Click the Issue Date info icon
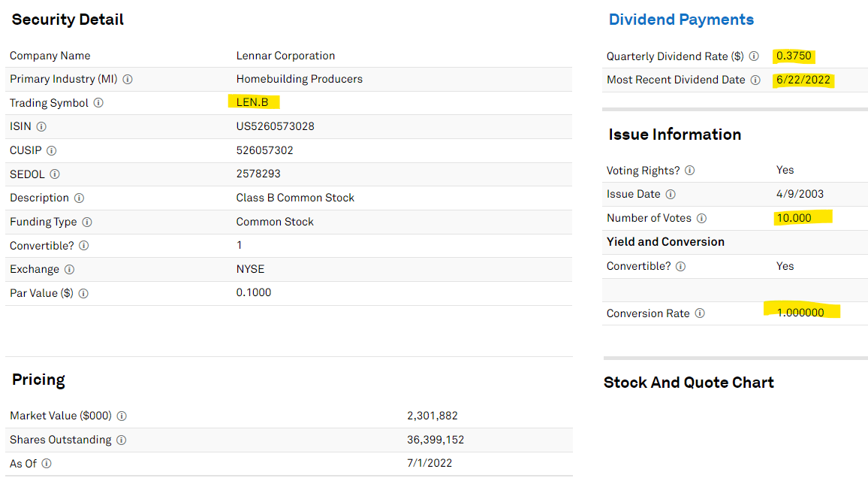The image size is (868, 478). coord(671,194)
